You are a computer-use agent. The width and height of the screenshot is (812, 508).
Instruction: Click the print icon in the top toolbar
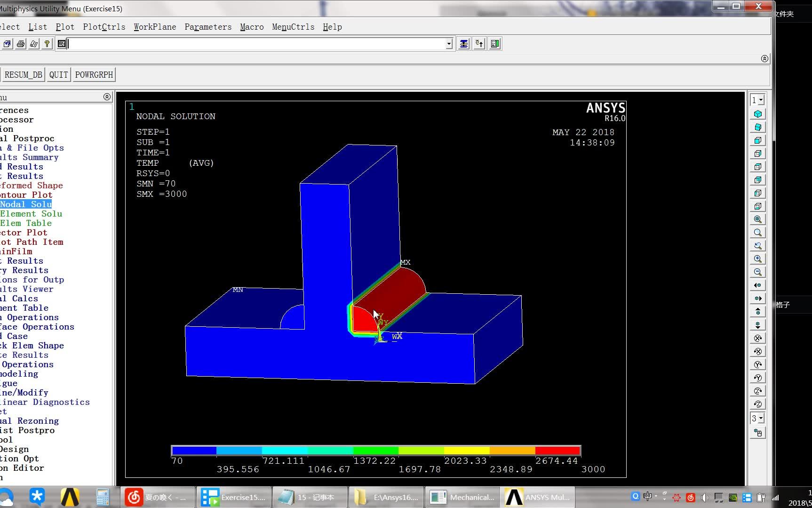[x=20, y=44]
